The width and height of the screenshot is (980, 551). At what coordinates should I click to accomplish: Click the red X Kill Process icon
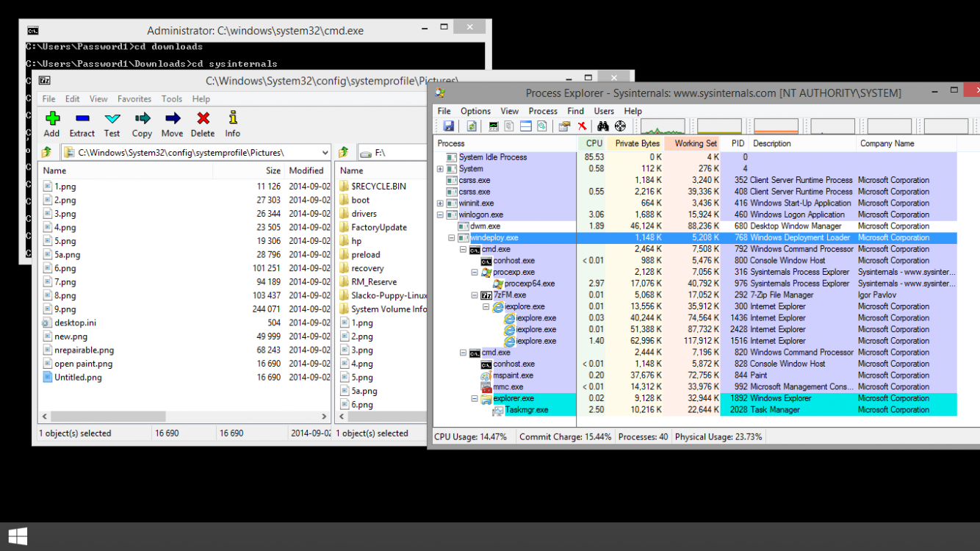point(582,126)
